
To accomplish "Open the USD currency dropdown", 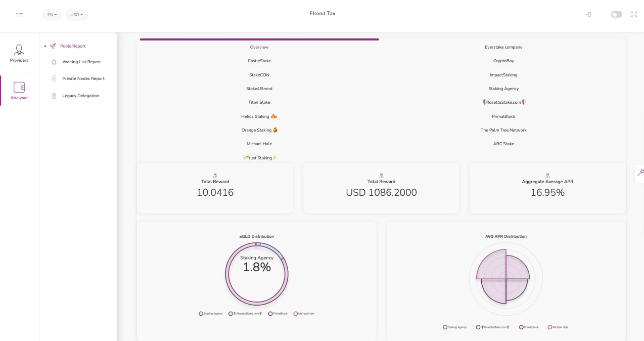I will point(77,15).
